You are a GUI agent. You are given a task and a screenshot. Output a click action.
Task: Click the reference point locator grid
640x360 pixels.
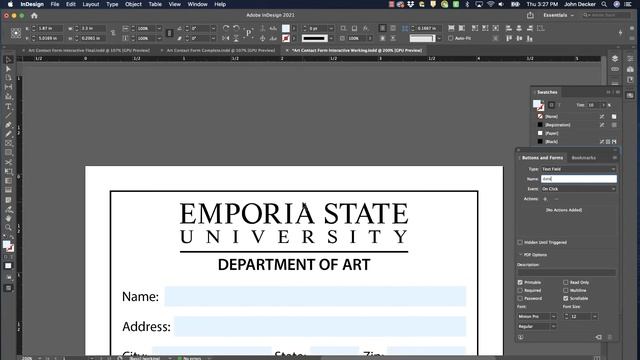pos(16,33)
